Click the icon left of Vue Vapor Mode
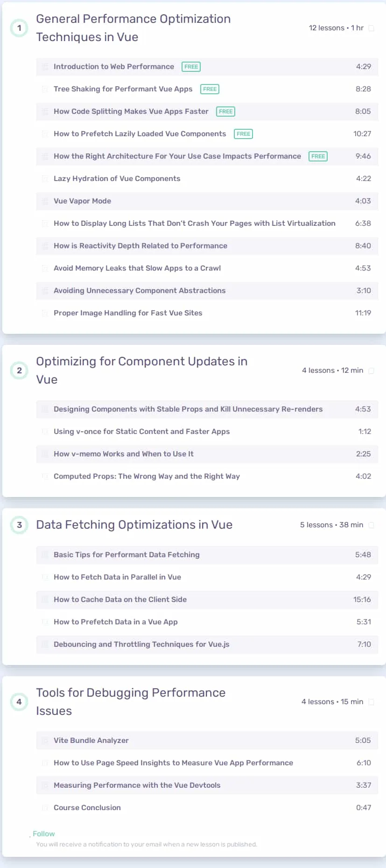 pos(45,201)
